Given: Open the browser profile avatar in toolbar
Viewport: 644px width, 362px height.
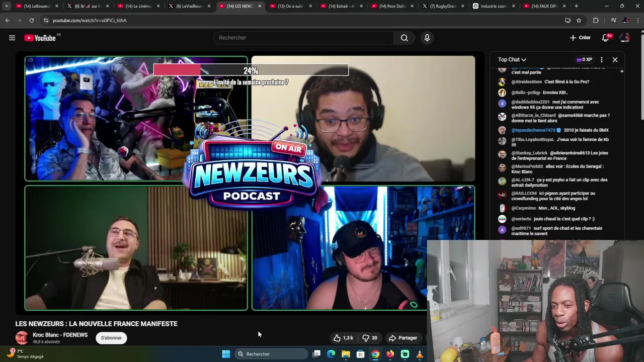Looking at the screenshot, I should click(625, 20).
